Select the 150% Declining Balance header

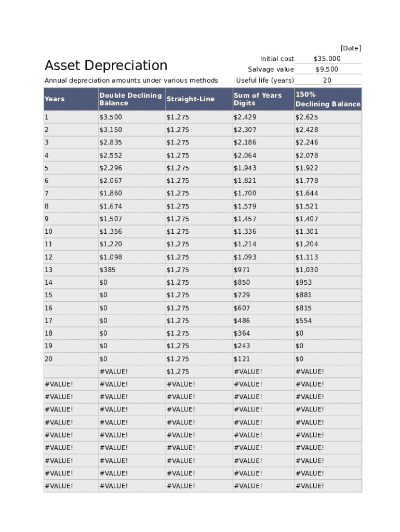pyautogui.click(x=328, y=99)
